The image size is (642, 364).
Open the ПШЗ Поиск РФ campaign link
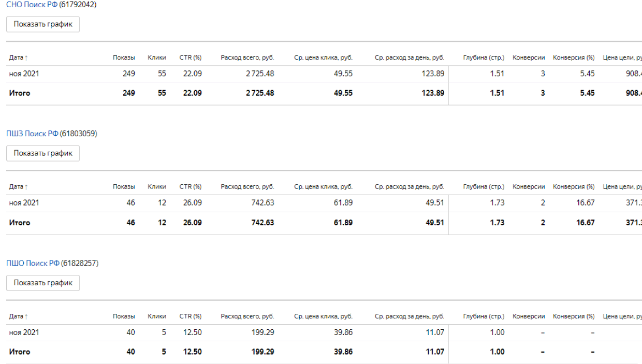[32, 134]
